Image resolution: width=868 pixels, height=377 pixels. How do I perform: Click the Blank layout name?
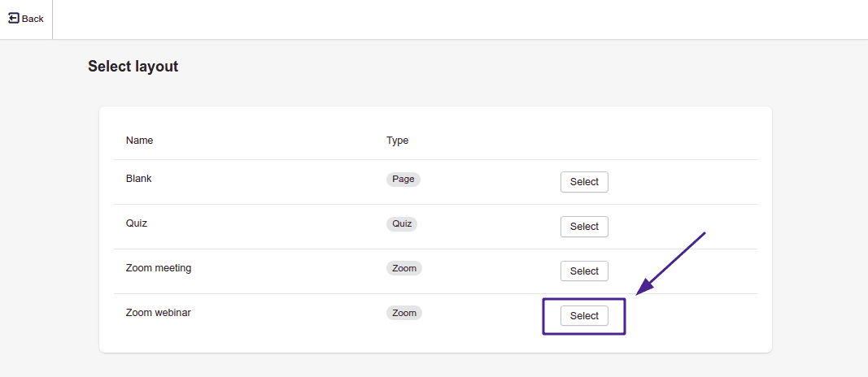tap(138, 179)
